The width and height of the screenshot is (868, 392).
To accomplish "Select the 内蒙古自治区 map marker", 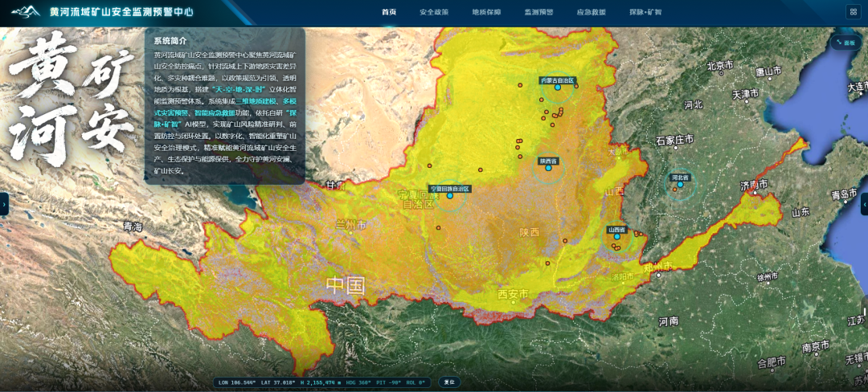I will (558, 88).
